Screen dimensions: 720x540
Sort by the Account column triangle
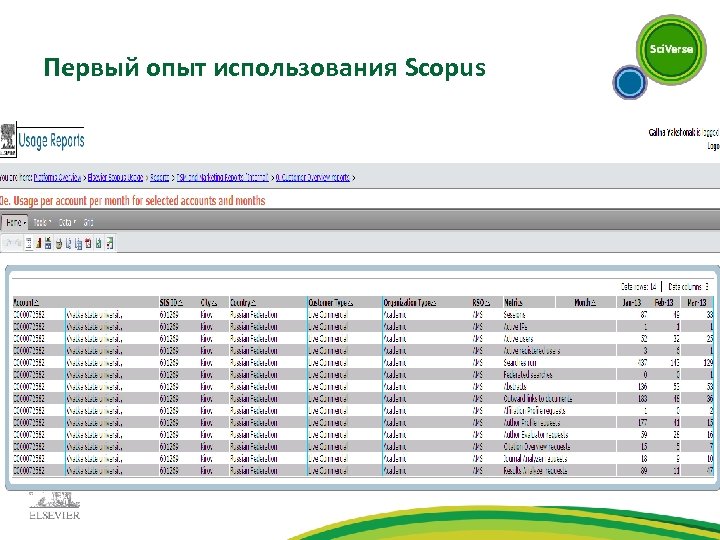37,303
